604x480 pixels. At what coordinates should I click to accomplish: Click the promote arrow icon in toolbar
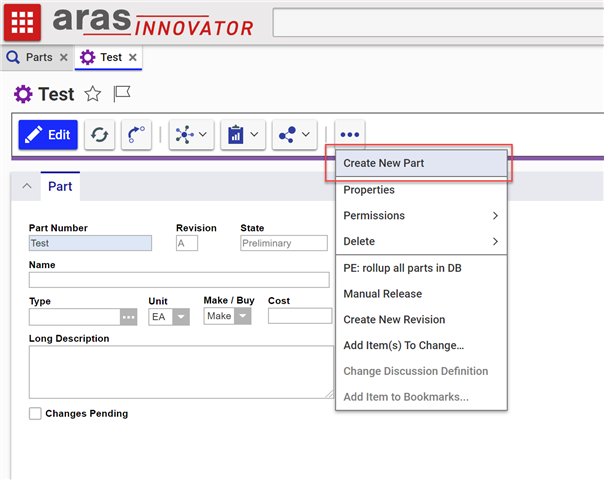(x=137, y=134)
